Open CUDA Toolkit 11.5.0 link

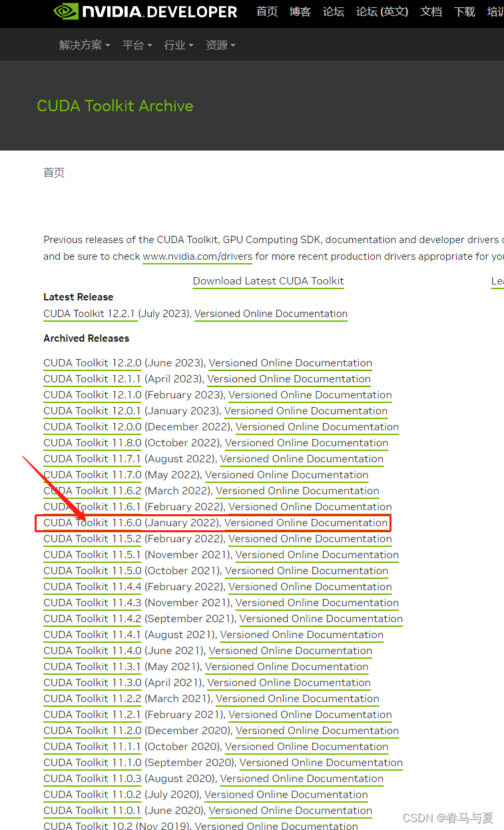click(93, 571)
